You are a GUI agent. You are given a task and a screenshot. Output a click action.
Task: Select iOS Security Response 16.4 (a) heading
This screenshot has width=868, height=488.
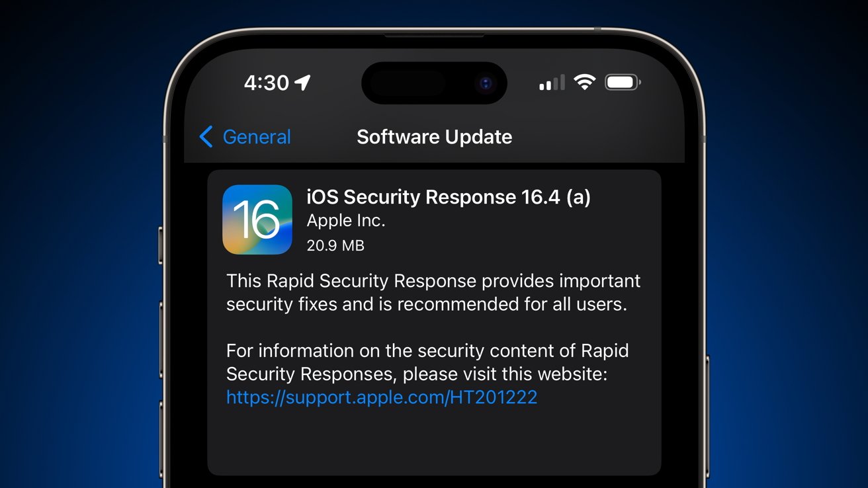[x=449, y=197]
